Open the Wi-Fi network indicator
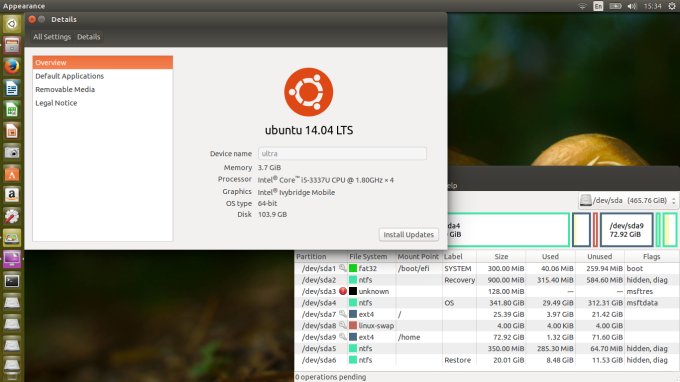 (582, 6)
